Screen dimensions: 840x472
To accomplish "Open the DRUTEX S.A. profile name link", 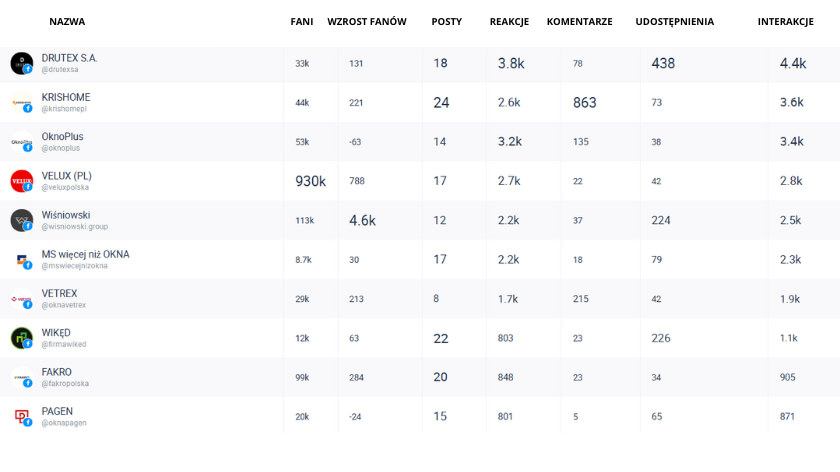I will click(69, 58).
